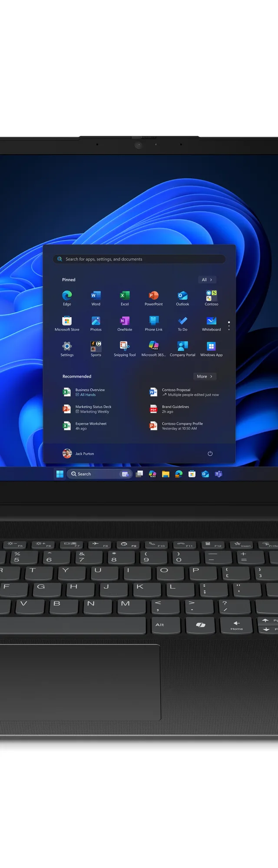Click the search highlight icon in taskbar search

tap(125, 474)
